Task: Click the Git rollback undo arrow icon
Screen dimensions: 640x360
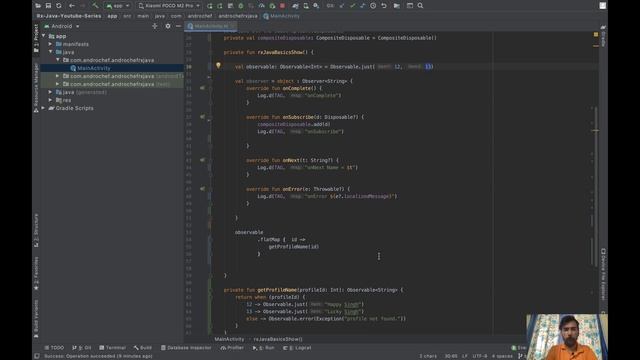Action: [384, 6]
